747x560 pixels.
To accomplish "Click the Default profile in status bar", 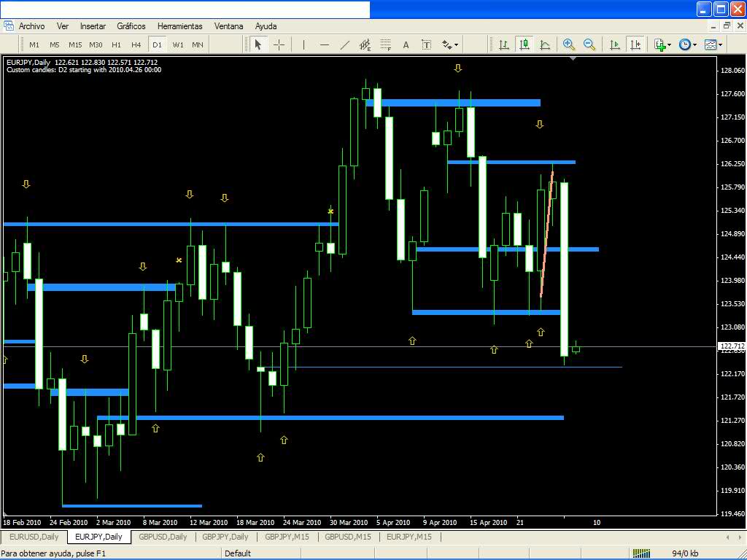I will coord(238,553).
